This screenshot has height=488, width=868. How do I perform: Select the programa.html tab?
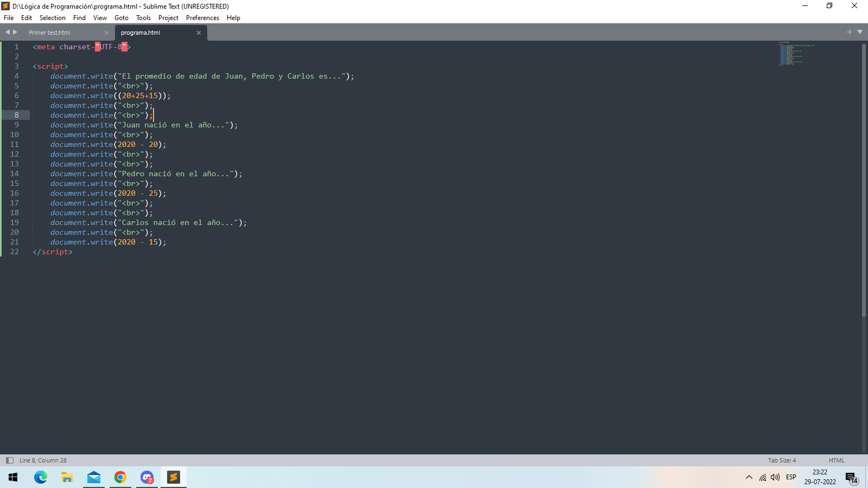141,33
